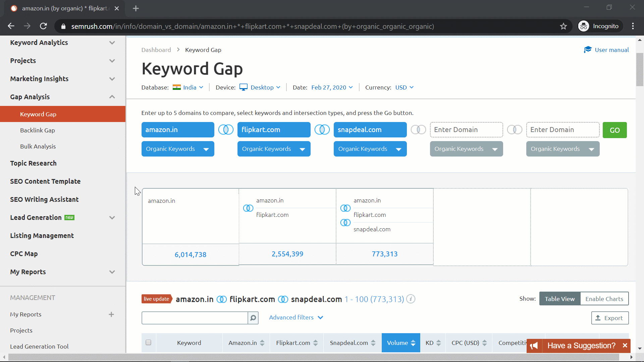The width and height of the screenshot is (644, 362).
Task: Open Backlink Gap in sidebar
Action: click(x=38, y=130)
